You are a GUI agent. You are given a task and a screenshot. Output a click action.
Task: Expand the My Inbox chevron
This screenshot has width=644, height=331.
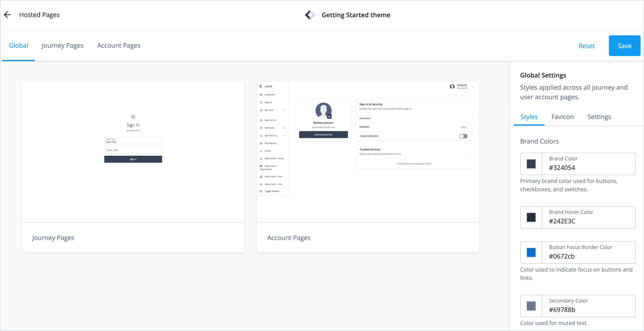pyautogui.click(x=284, y=110)
